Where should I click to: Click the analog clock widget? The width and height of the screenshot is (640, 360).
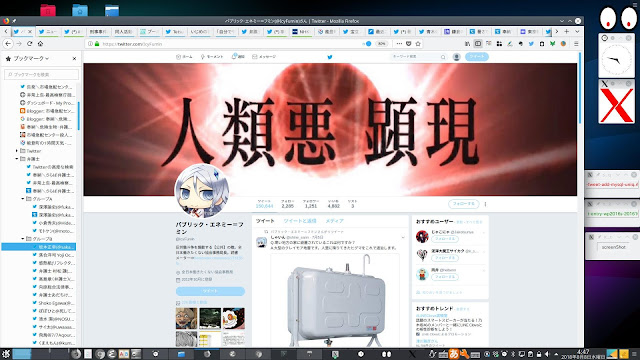[616, 60]
